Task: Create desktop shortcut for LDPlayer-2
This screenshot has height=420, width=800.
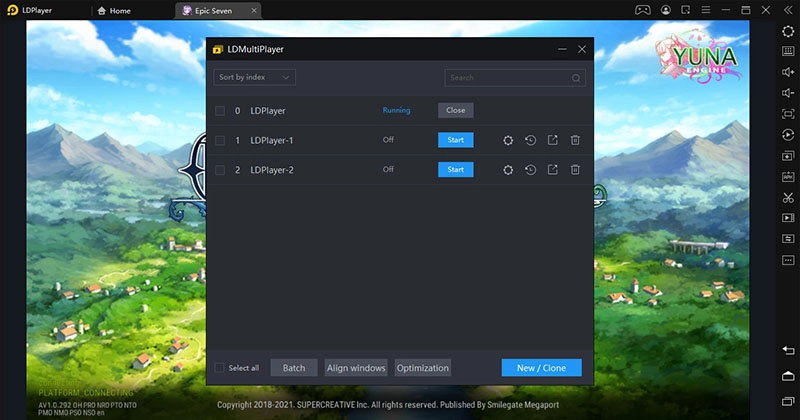Action: 553,169
